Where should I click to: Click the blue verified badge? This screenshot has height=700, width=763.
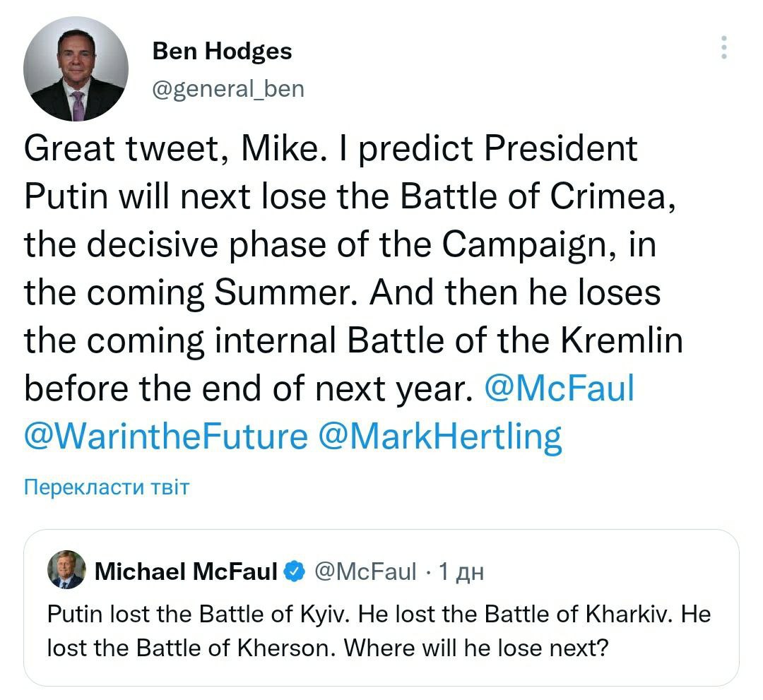(x=294, y=571)
